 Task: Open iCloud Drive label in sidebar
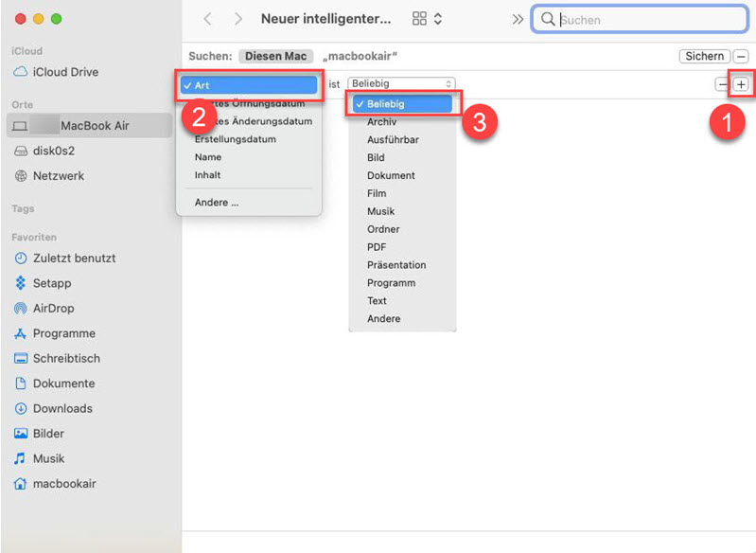[x=65, y=72]
